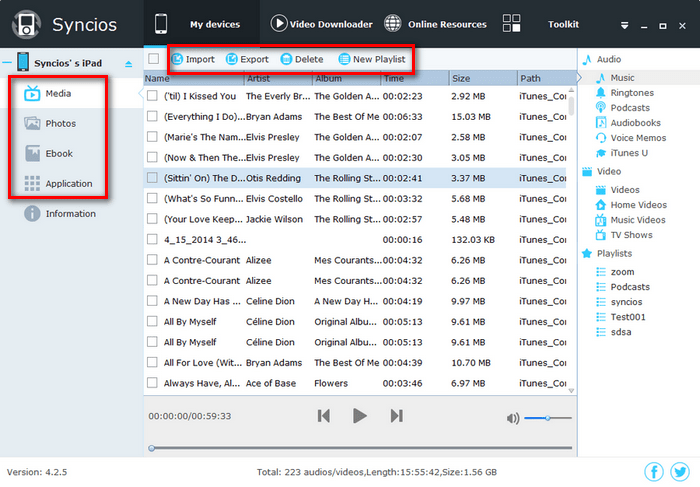Mute with the speaker volume icon
700x487 pixels.
(513, 418)
